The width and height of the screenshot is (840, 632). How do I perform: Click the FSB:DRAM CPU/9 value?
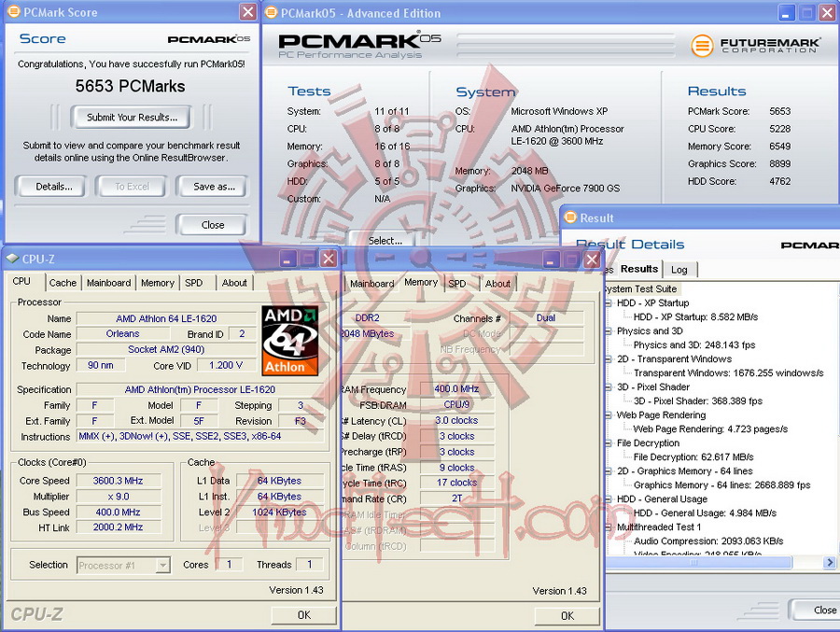[x=456, y=404]
